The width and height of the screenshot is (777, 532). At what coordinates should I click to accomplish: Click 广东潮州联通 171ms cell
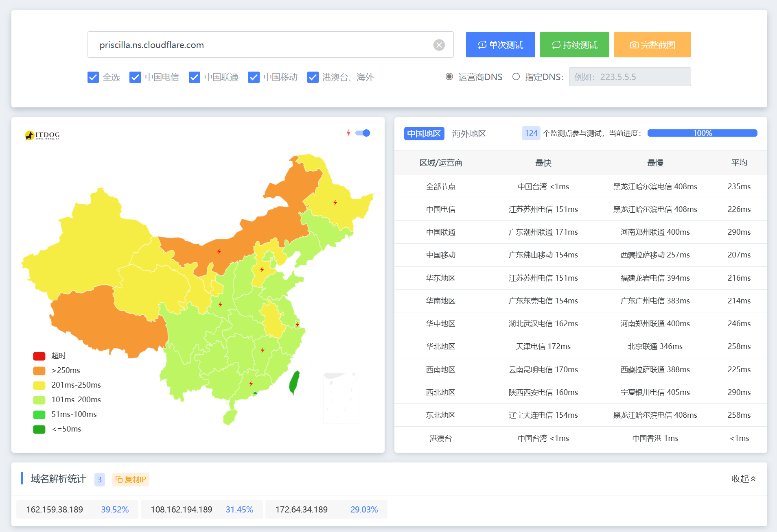click(x=543, y=232)
